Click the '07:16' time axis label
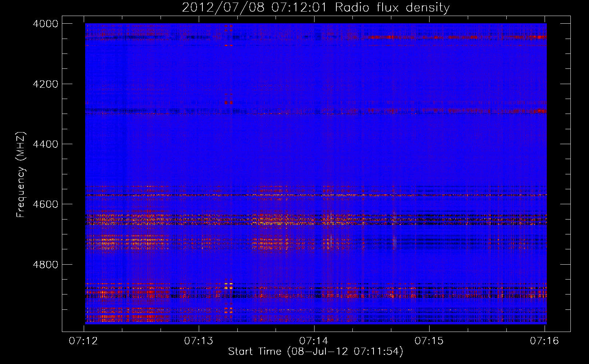The width and height of the screenshot is (589, 364). tap(544, 341)
